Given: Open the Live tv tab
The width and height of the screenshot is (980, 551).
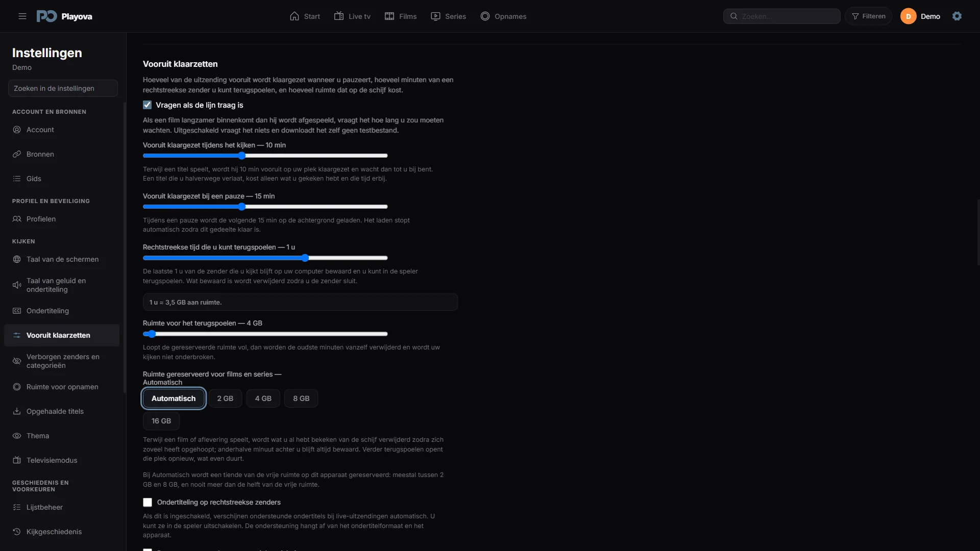Looking at the screenshot, I should tap(352, 16).
